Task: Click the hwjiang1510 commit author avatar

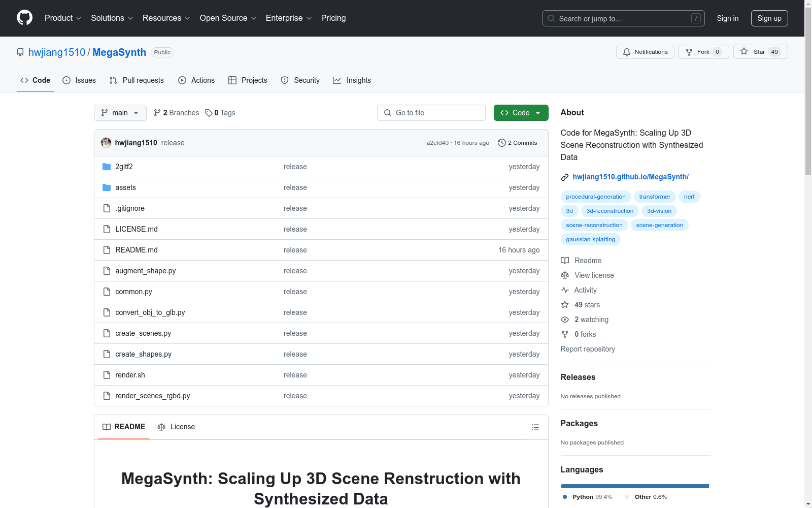Action: 106,143
